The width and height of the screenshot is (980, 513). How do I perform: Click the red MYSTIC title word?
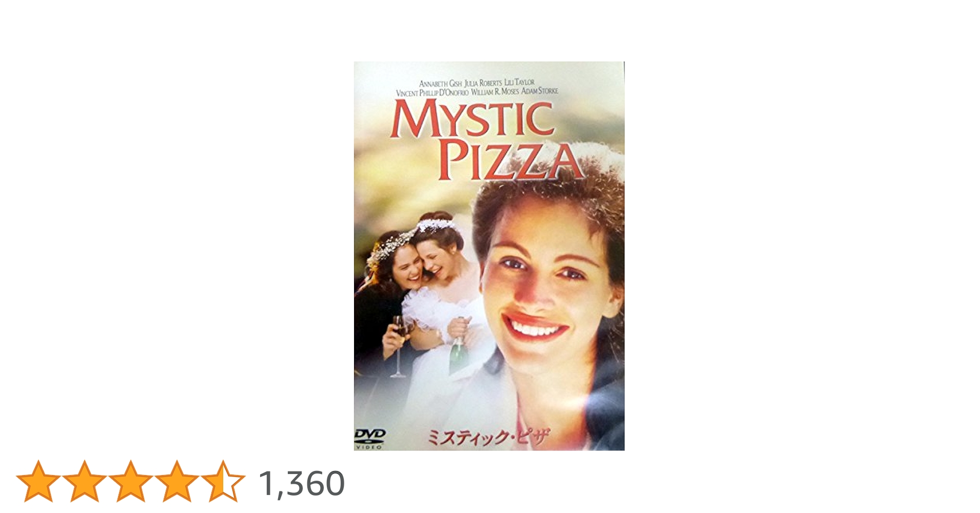pos(473,120)
